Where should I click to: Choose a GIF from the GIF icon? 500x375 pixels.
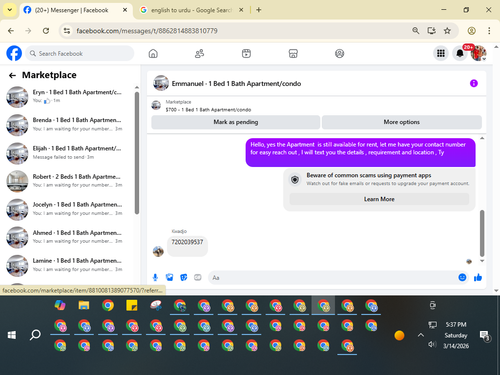pyautogui.click(x=198, y=277)
